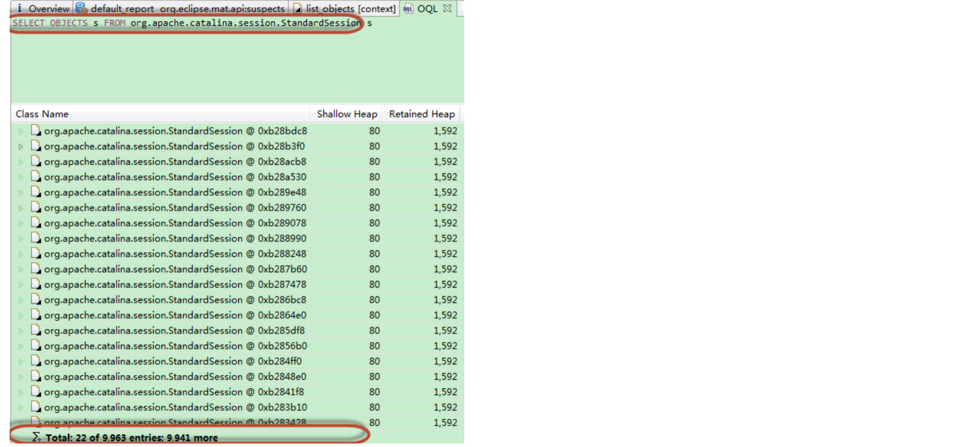Expand the StandardSession @ 0xb289760 row
This screenshot has width=980, height=447.
pos(21,208)
